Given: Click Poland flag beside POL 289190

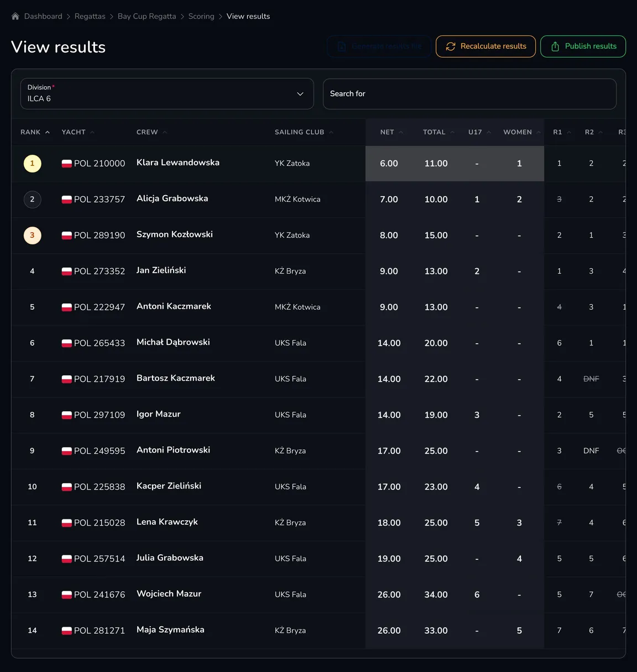Looking at the screenshot, I should click(x=67, y=235).
